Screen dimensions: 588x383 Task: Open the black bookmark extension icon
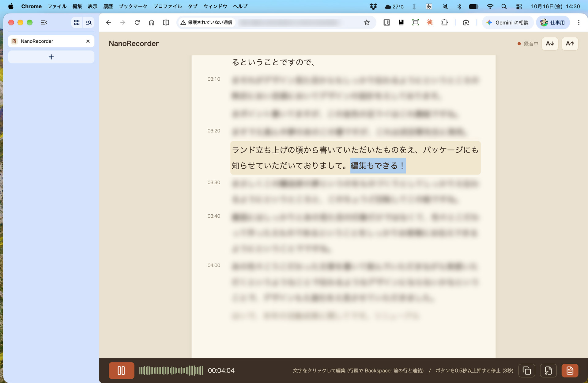pos(401,22)
